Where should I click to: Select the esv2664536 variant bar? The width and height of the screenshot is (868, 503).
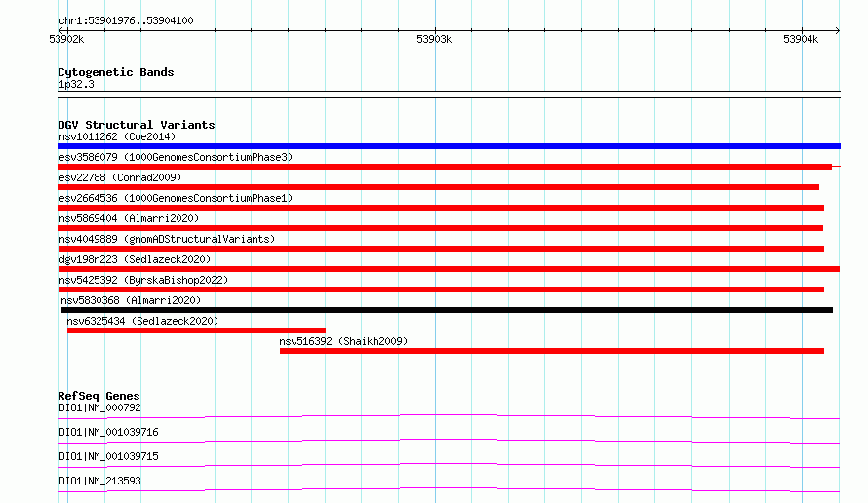pos(441,208)
